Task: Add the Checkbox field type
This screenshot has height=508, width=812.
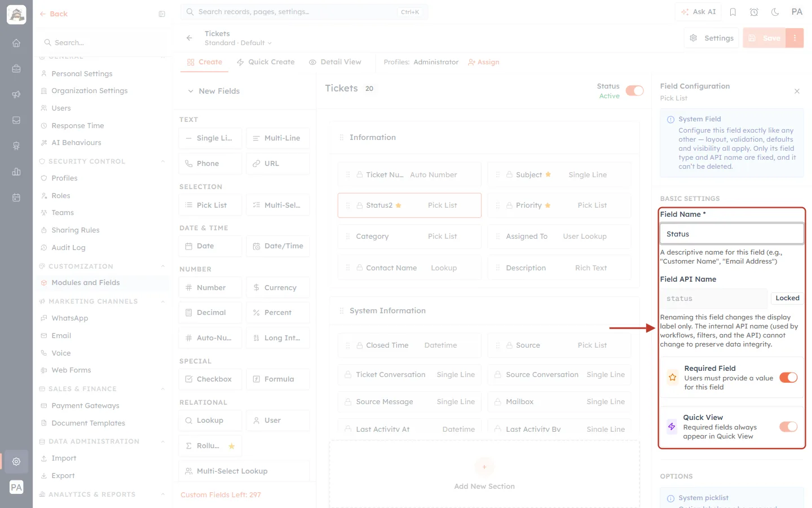Action: tap(210, 379)
